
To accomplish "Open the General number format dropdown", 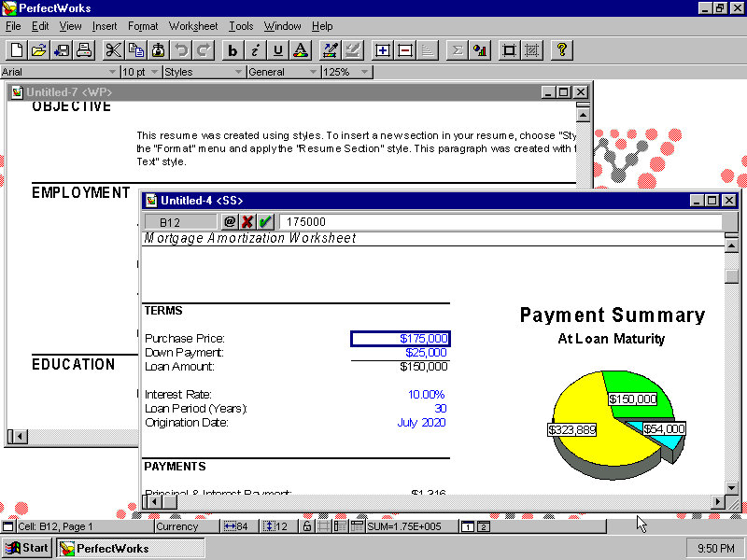I will pyautogui.click(x=313, y=72).
